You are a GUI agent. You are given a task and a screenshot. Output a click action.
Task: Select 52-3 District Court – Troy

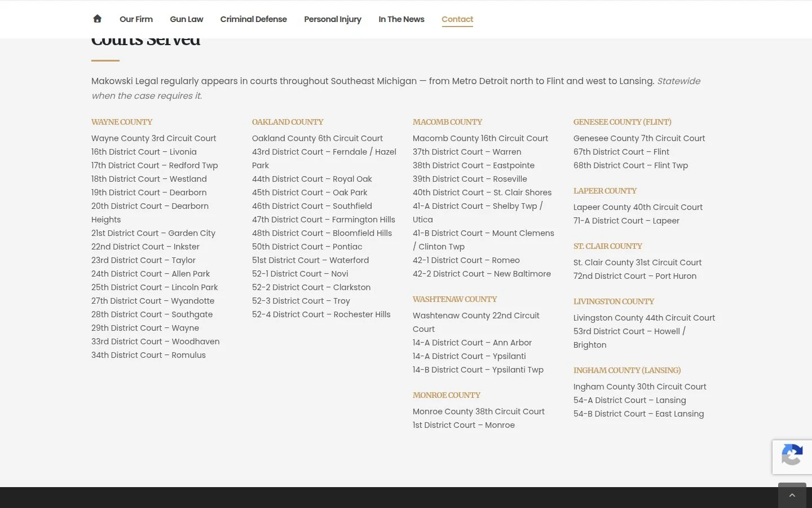pos(301,301)
